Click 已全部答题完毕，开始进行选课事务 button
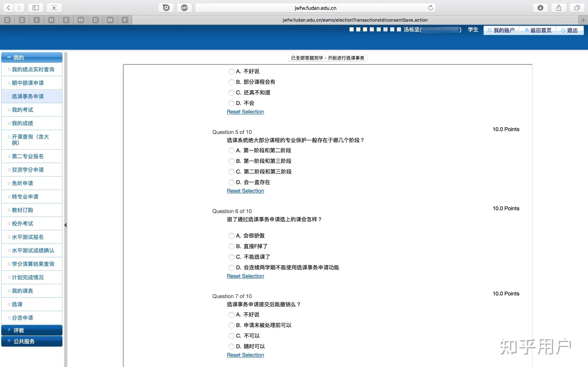 327,57
